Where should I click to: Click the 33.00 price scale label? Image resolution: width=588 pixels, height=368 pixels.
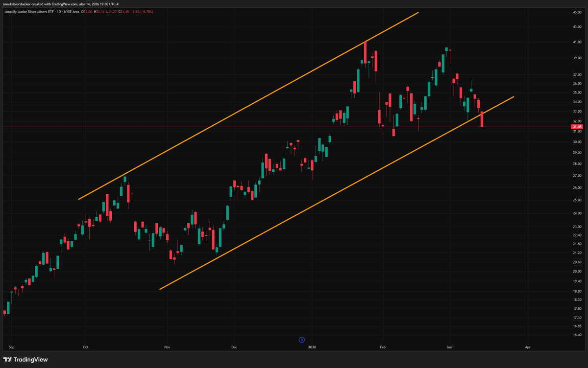[577, 111]
